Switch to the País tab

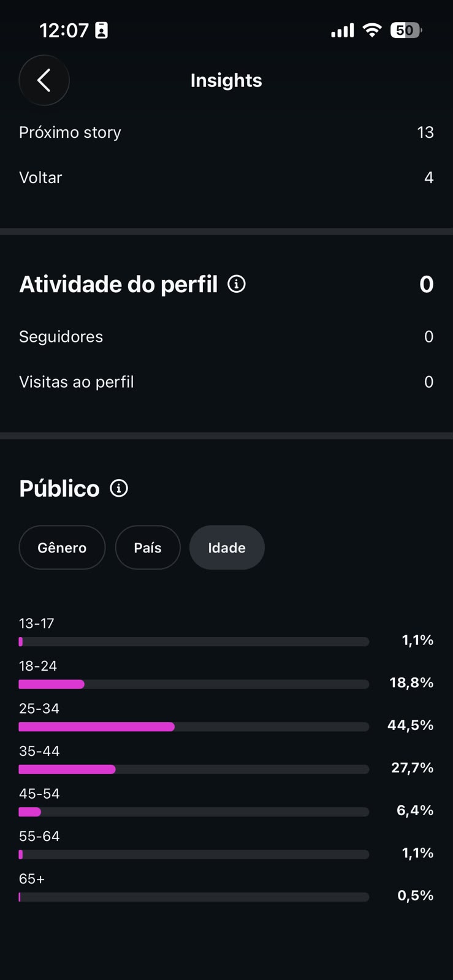tap(148, 548)
